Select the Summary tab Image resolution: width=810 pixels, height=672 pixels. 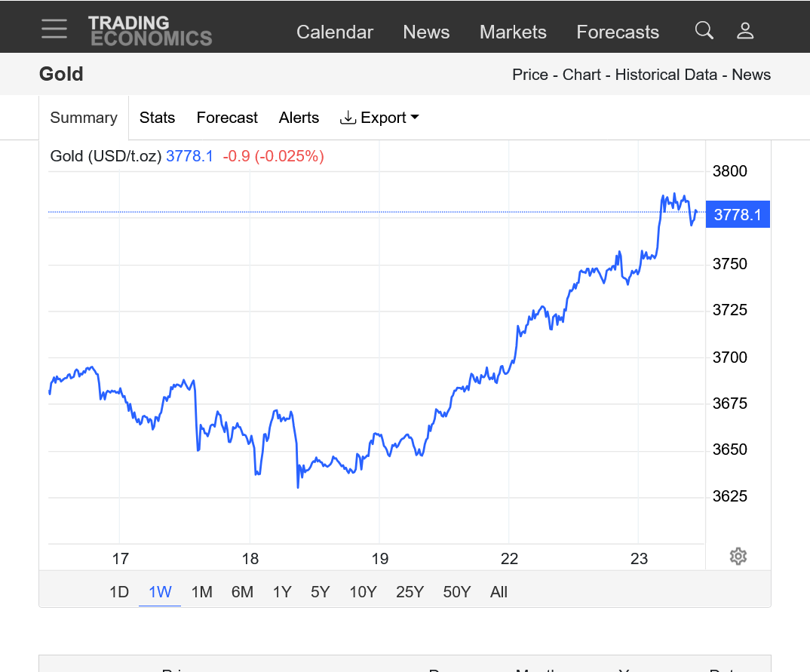84,118
